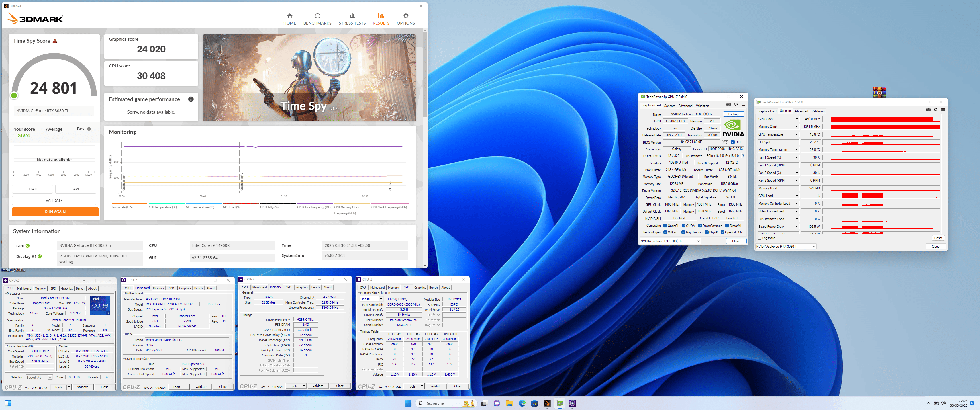Click LOAD button in 3DMark
This screenshot has width=980, height=410.
32,189
